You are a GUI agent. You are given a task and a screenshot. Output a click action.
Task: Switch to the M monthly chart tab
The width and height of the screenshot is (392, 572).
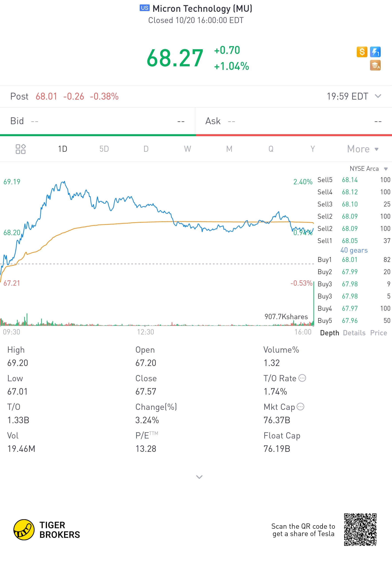(229, 149)
